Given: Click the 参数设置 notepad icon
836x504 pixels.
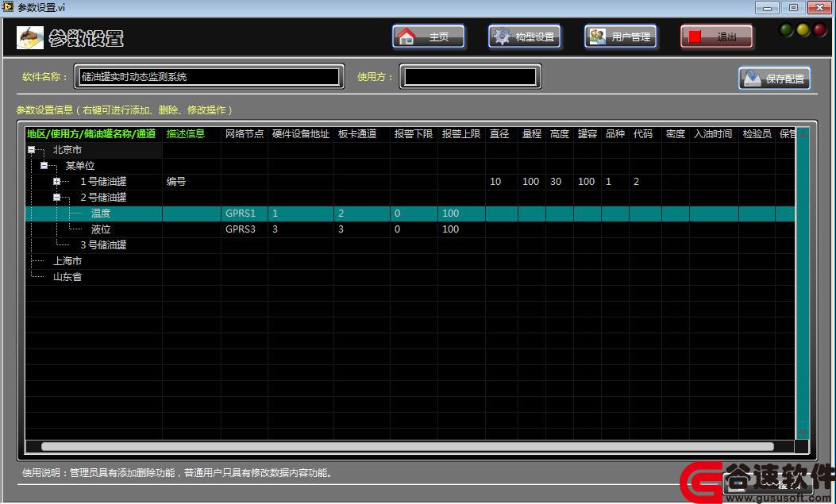Looking at the screenshot, I should (30, 37).
